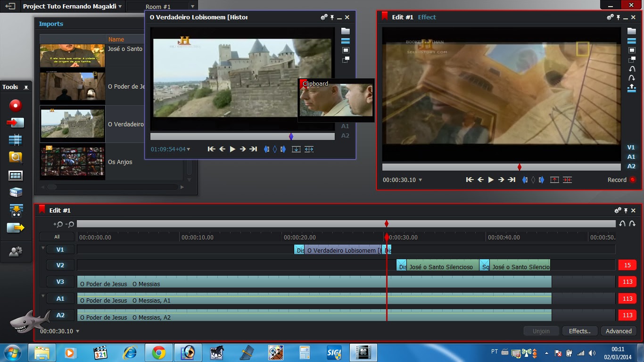Open the bin grid tool in Tools

16,175
